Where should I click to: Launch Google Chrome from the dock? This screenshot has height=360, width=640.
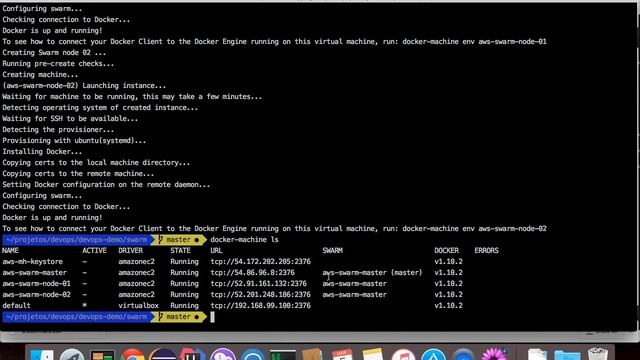pyautogui.click(x=132, y=355)
